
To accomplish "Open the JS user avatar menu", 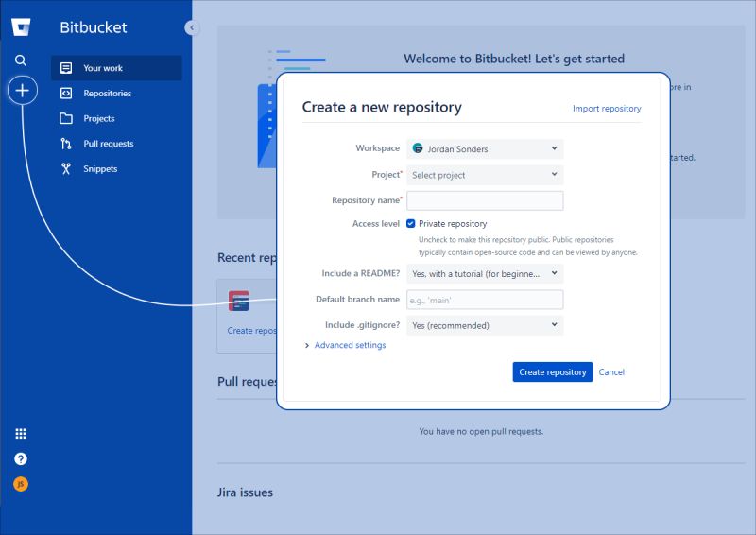I will pos(21,484).
